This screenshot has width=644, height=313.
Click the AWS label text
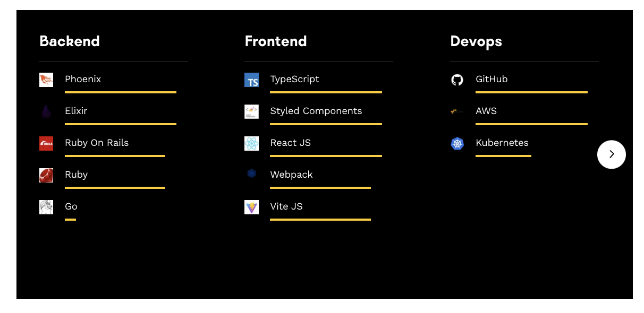pyautogui.click(x=486, y=111)
